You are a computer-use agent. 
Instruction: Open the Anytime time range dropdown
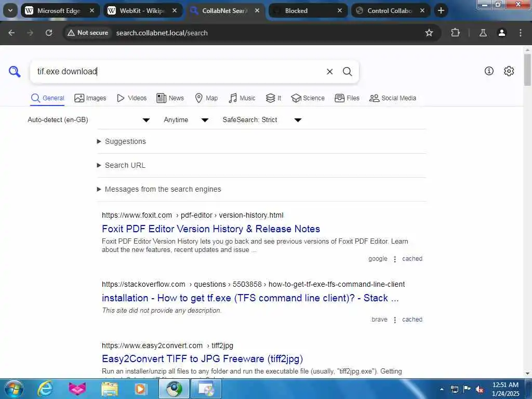coord(185,120)
